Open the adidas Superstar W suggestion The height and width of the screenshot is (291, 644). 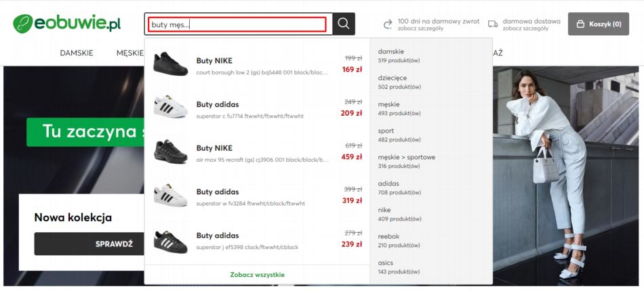(217, 192)
